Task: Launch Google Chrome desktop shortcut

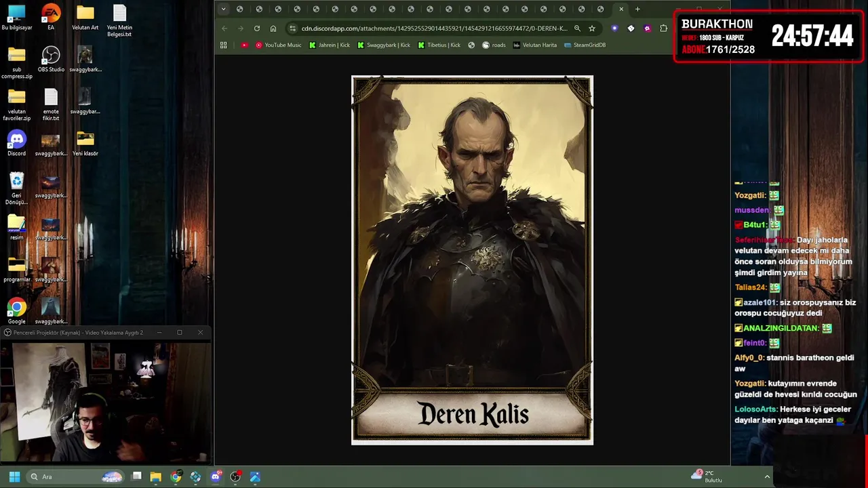Action: click(x=16, y=312)
